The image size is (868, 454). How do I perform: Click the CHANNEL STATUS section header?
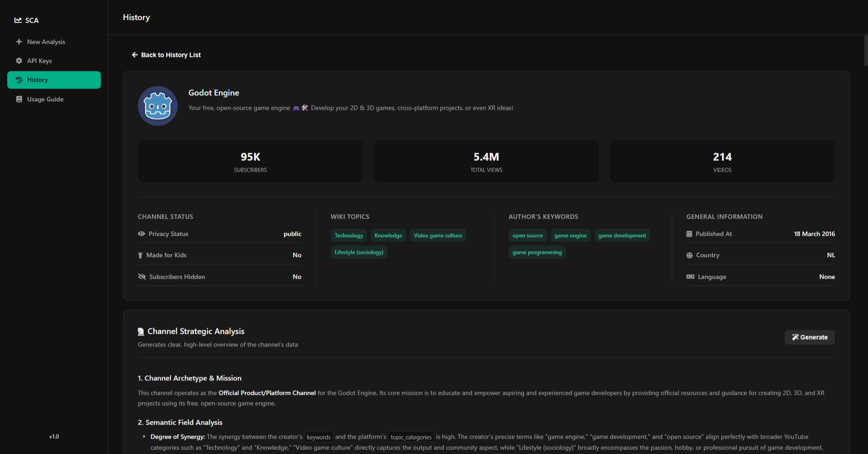(165, 217)
